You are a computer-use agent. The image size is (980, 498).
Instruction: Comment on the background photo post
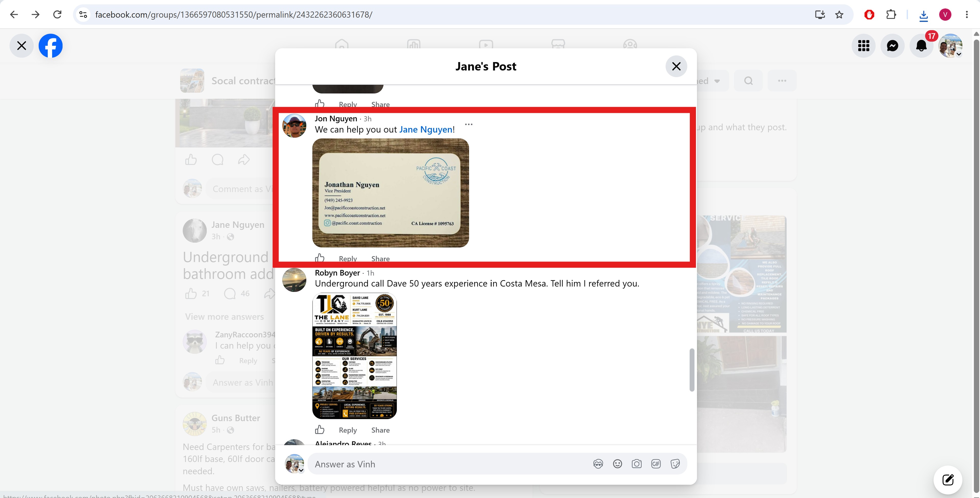point(218,160)
